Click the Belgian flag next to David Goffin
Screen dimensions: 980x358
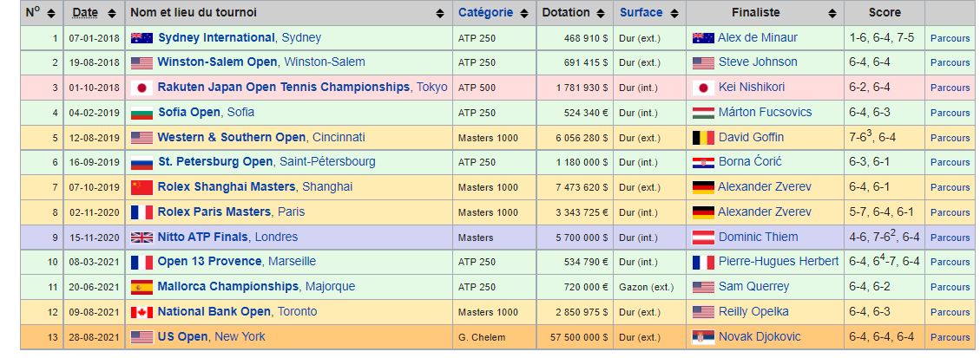pyautogui.click(x=703, y=138)
